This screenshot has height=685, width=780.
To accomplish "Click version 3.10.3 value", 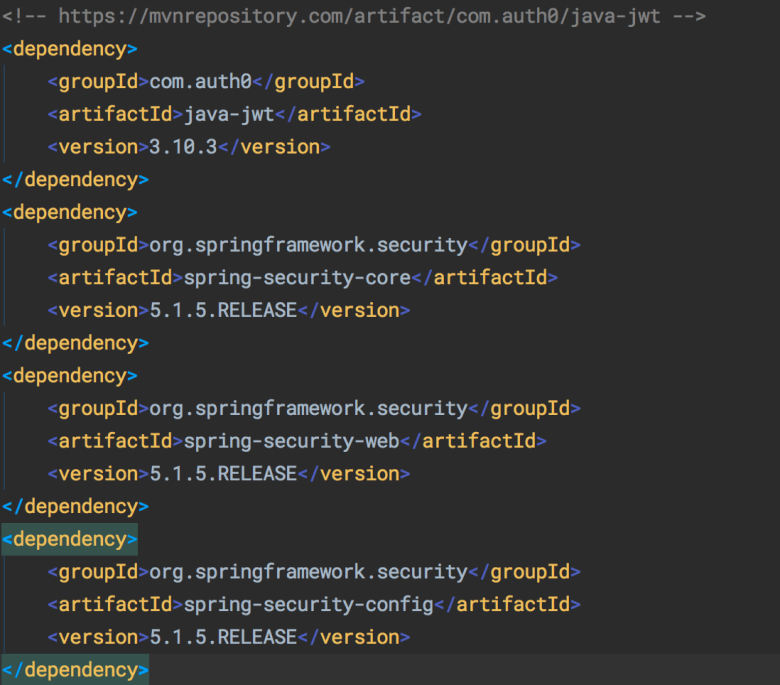I will [183, 147].
